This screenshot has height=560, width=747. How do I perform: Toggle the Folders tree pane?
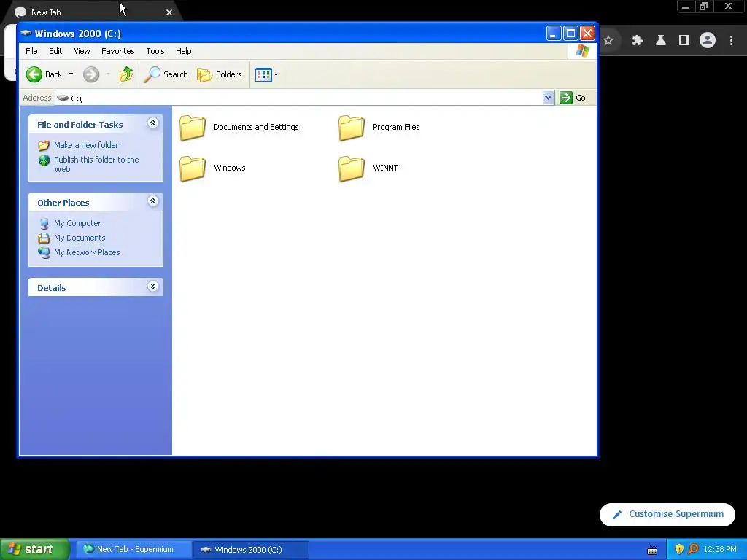click(220, 74)
